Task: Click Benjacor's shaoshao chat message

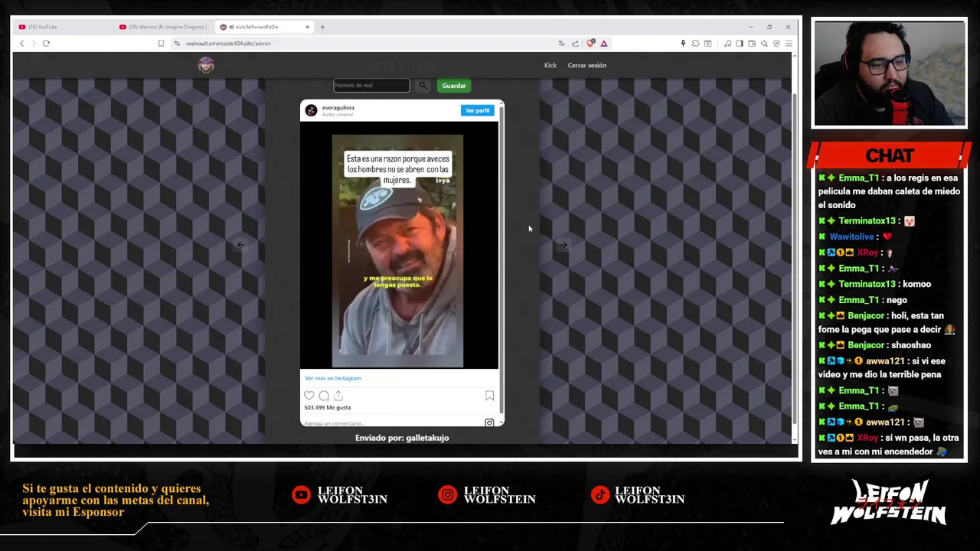Action: point(875,345)
